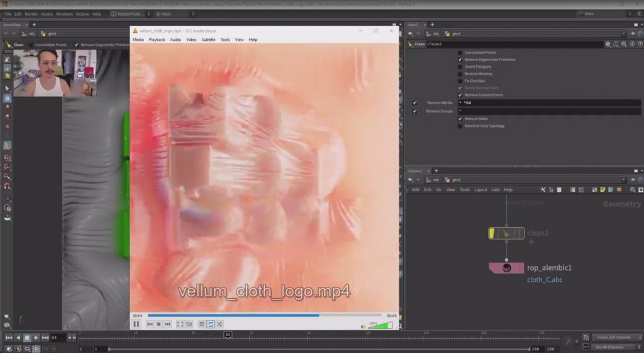Image resolution: width=644 pixels, height=353 pixels.
Task: Play forward in Houdini playbar
Action: (x=36, y=337)
